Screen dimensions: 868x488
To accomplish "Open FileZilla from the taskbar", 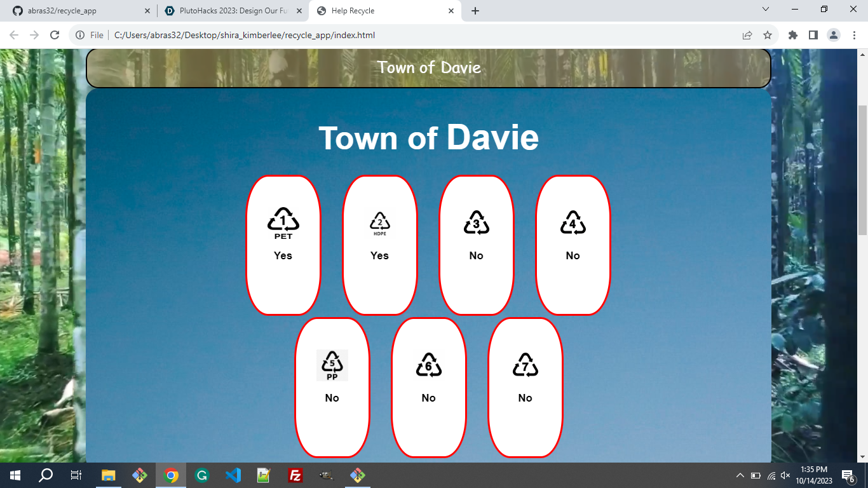I will [x=295, y=475].
